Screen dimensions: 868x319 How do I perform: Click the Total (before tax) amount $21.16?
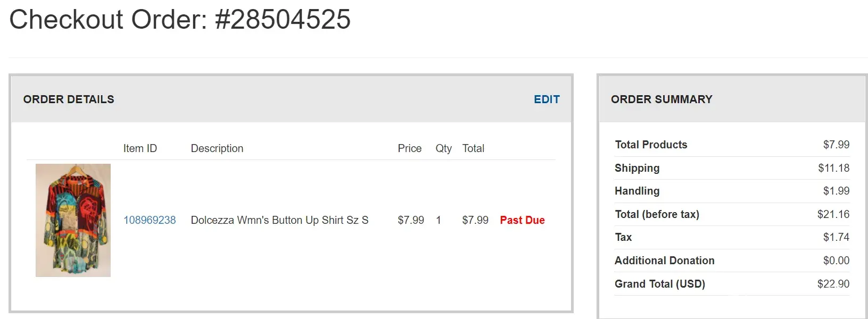pyautogui.click(x=833, y=214)
